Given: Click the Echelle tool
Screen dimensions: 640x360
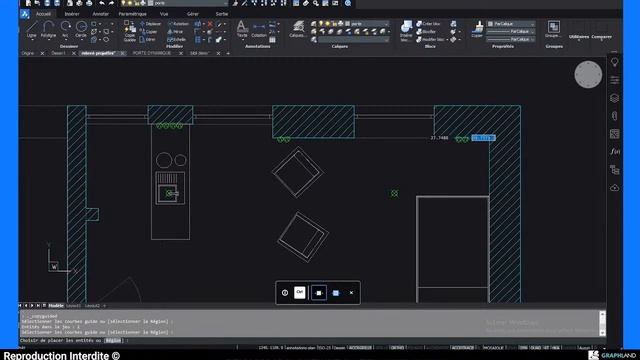Looking at the screenshot, I should (x=177, y=40).
